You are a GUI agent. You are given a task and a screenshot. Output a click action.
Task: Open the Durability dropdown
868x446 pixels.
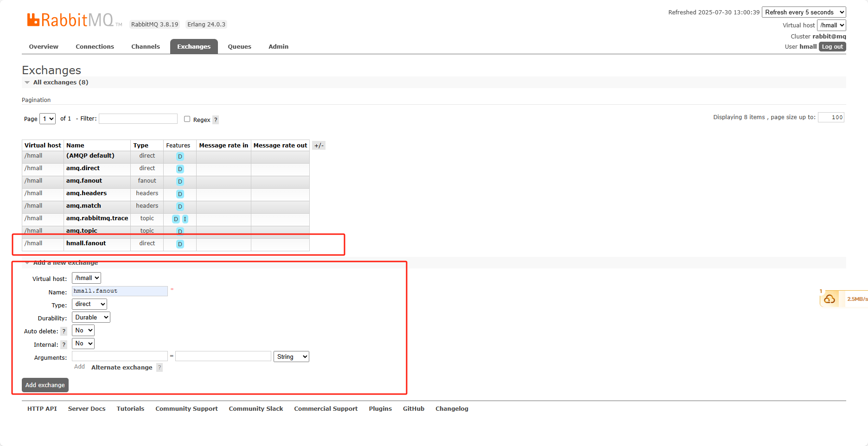[x=91, y=318]
